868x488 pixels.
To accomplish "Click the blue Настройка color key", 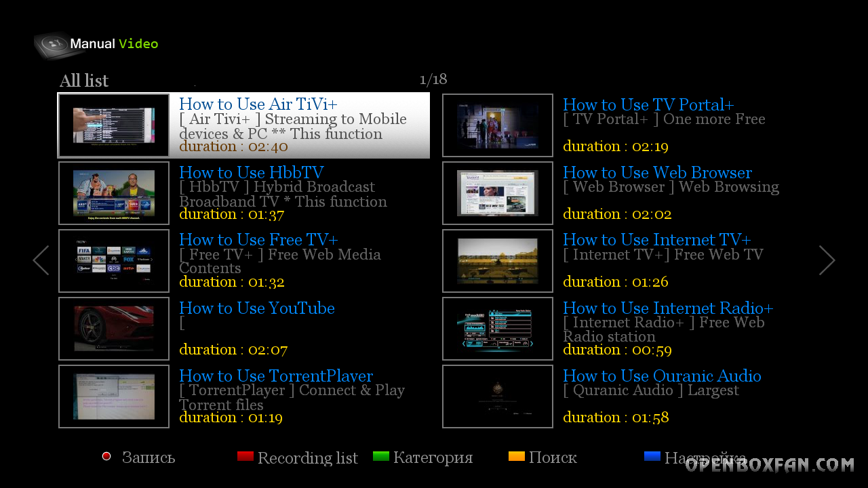I will 652,456.
